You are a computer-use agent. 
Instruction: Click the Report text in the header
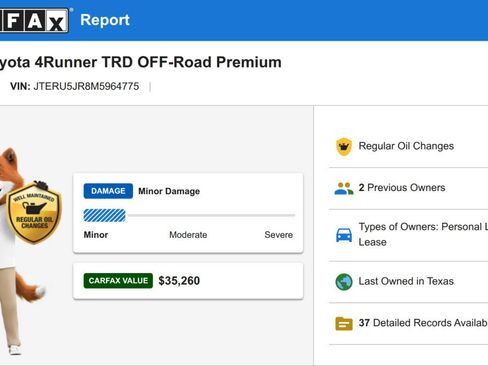coord(105,20)
